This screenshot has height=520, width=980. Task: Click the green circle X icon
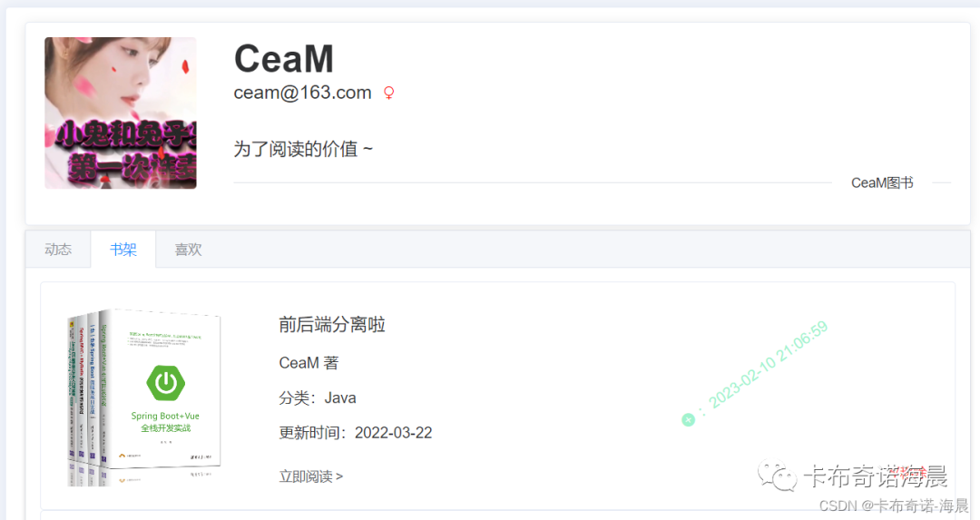point(688,420)
